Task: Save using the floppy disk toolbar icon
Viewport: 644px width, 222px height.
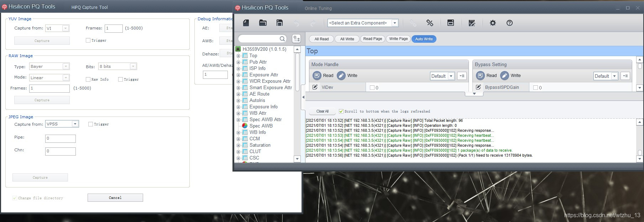Action: [x=280, y=23]
